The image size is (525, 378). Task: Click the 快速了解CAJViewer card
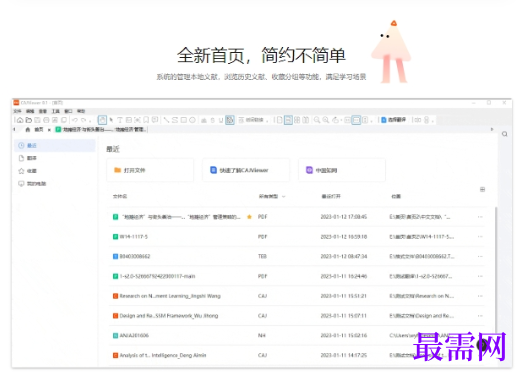coord(246,170)
